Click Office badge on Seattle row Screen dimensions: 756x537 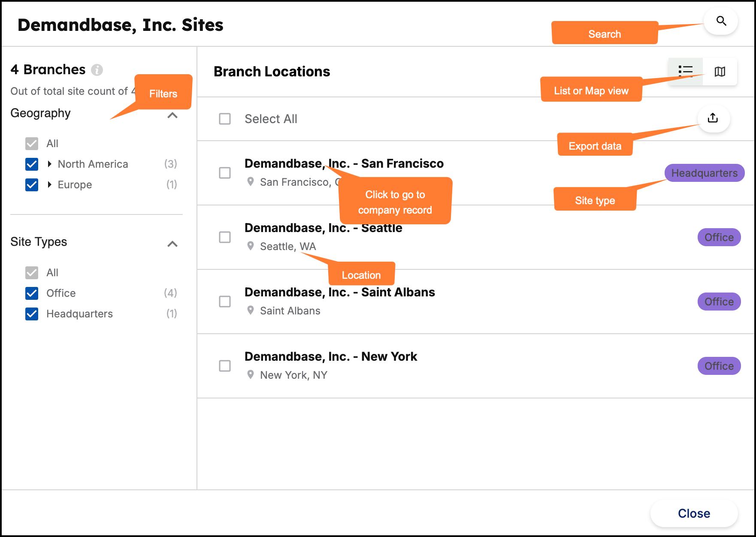pos(719,237)
